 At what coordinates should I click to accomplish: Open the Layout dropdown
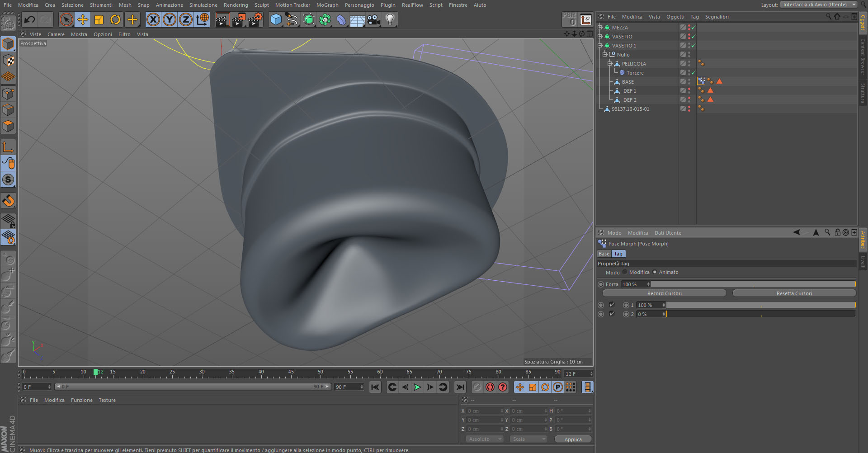click(x=819, y=5)
